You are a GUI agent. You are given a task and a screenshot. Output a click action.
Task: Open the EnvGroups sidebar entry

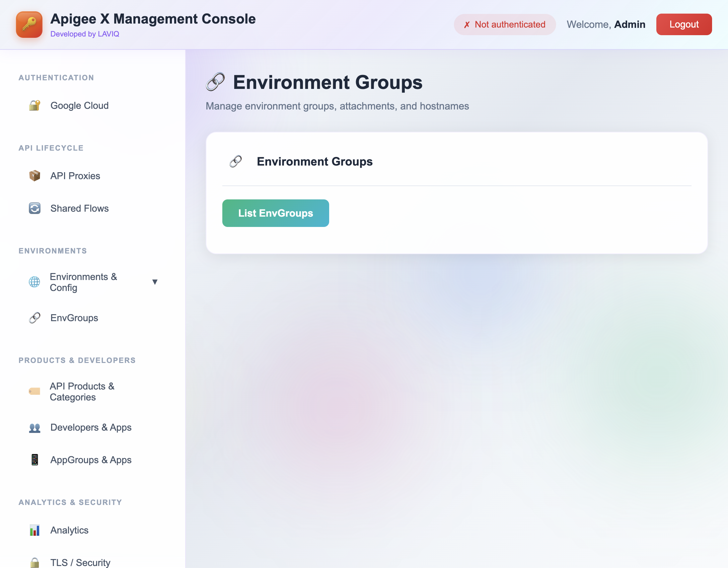[x=74, y=318]
